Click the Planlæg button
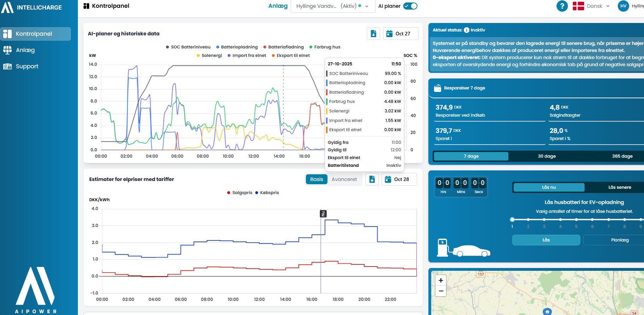The image size is (644, 315). click(620, 240)
